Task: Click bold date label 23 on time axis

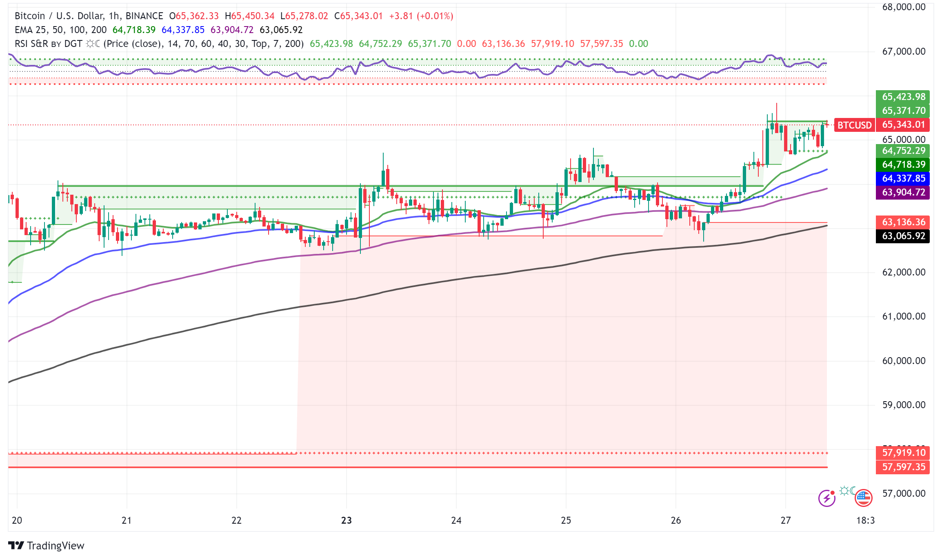Action: 347,520
